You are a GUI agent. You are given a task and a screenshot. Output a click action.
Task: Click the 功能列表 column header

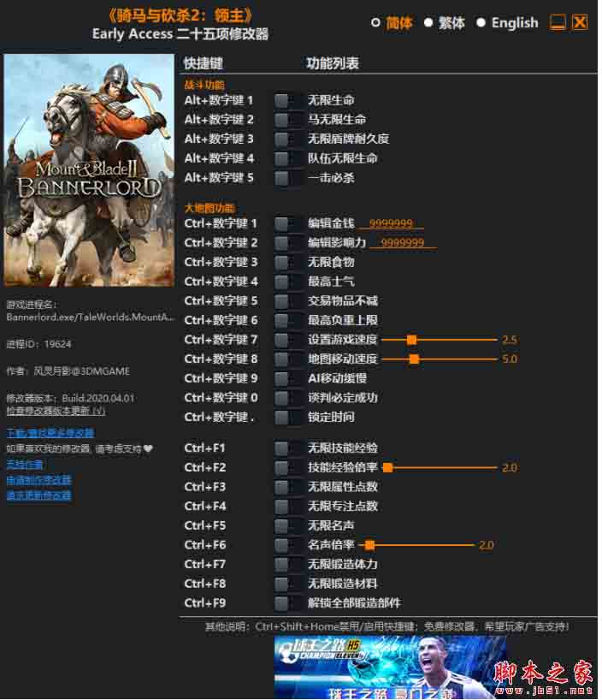333,63
